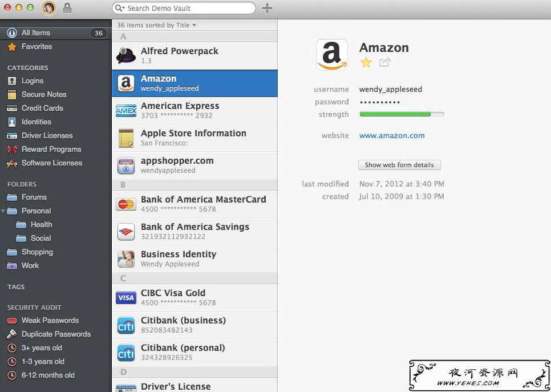Open www.amazon.com website link
The image size is (551, 392).
coord(392,136)
